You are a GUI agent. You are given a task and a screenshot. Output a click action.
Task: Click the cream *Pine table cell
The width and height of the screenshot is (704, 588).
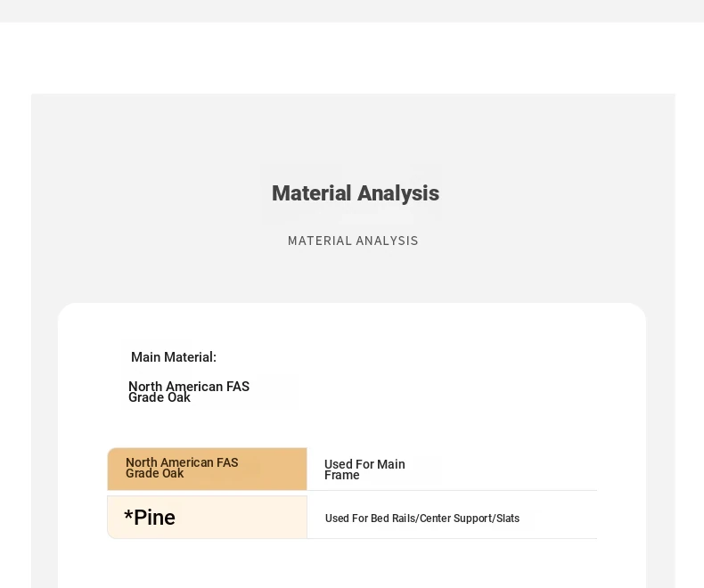tap(208, 517)
